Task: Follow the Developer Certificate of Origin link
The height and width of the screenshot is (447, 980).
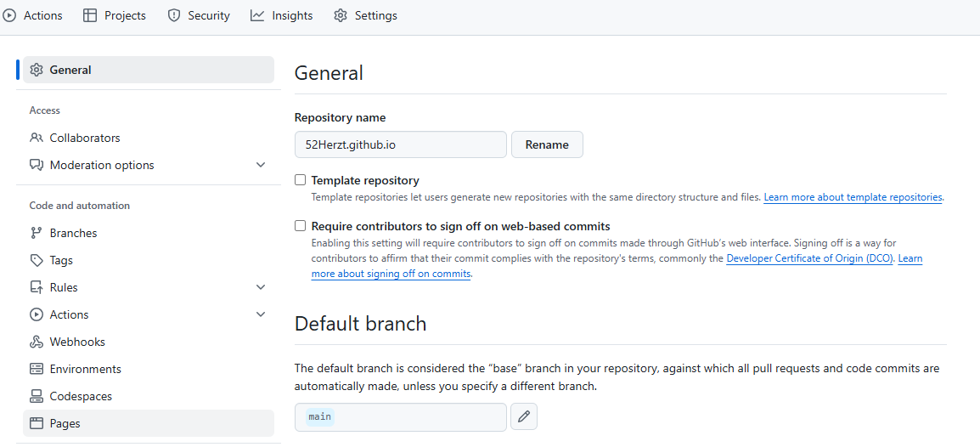Action: point(809,258)
